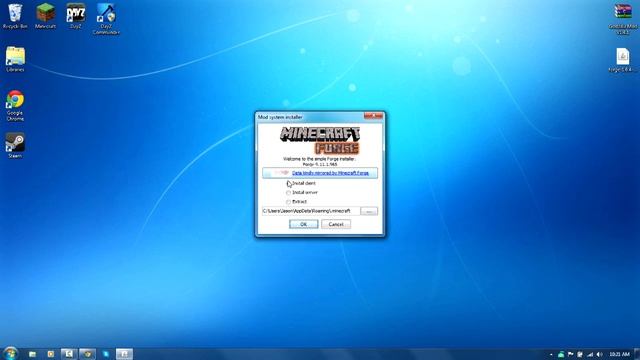
Task: Open the browse button beside the install path
Action: 369,211
